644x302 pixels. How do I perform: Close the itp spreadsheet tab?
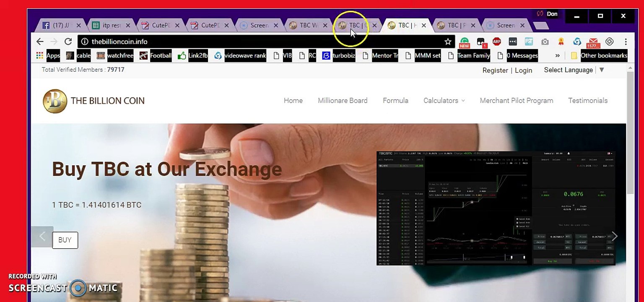point(128,26)
